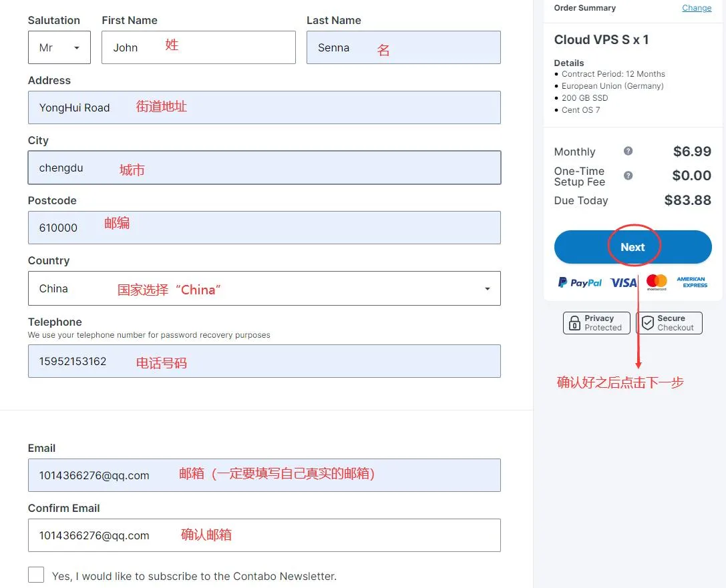Click the VISA card logo
Viewport: 726px width, 588px height.
(623, 283)
